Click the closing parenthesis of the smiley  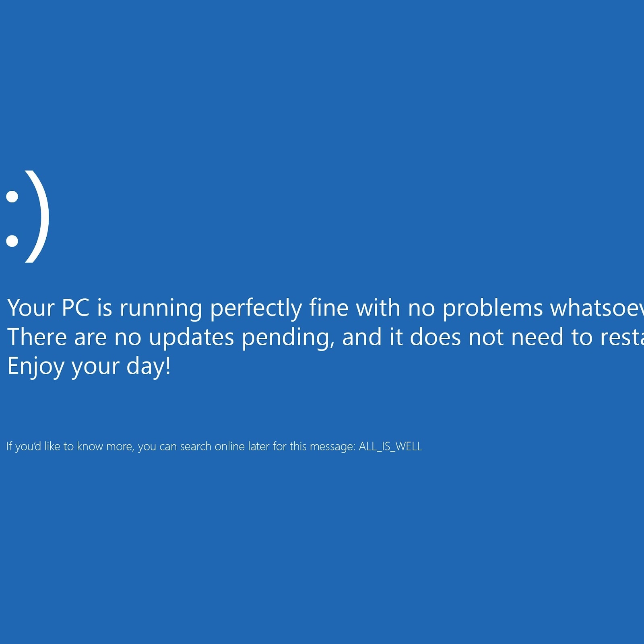click(37, 217)
